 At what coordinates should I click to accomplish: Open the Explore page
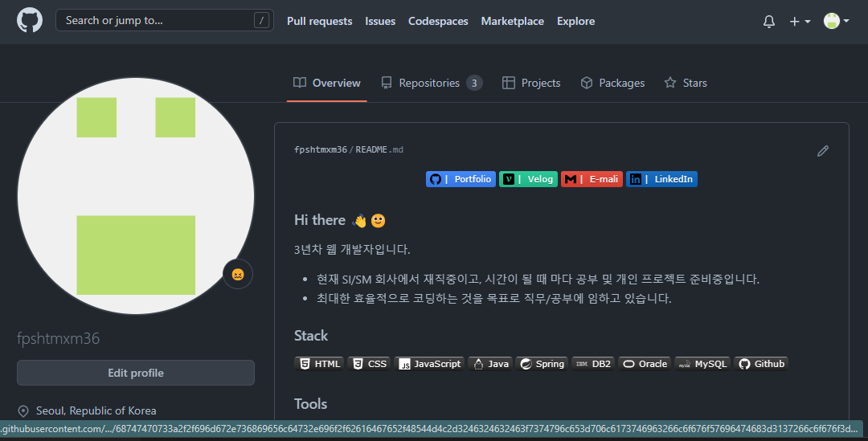point(575,21)
